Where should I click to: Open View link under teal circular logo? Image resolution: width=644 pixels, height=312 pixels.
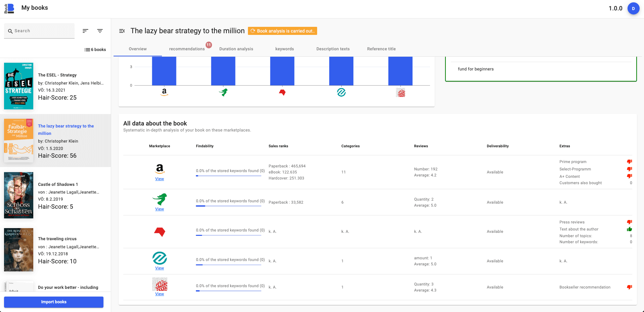pyautogui.click(x=160, y=268)
